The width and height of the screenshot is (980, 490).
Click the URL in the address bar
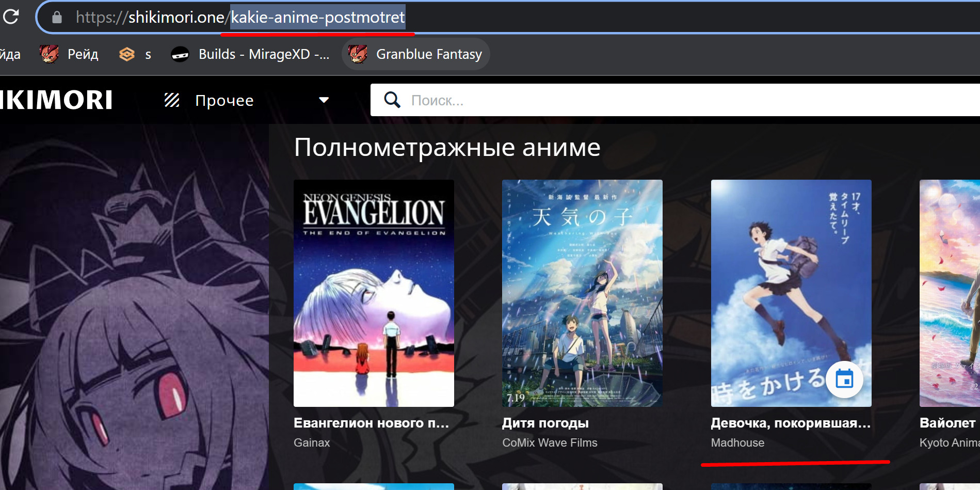coord(240,18)
